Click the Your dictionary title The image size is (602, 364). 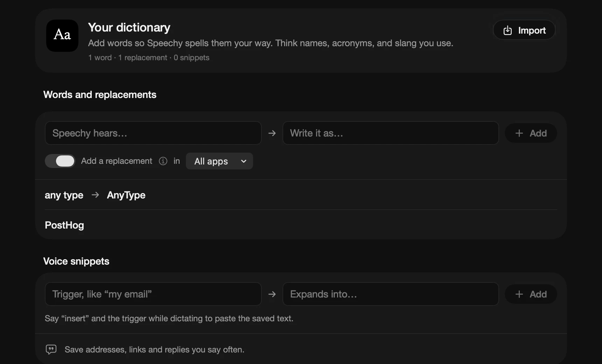coord(129,28)
